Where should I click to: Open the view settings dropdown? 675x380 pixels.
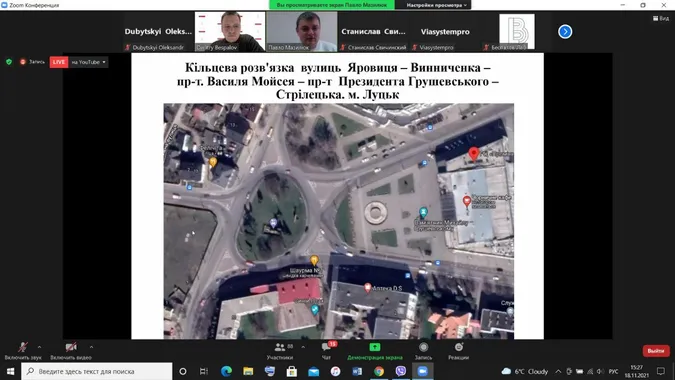(x=437, y=5)
